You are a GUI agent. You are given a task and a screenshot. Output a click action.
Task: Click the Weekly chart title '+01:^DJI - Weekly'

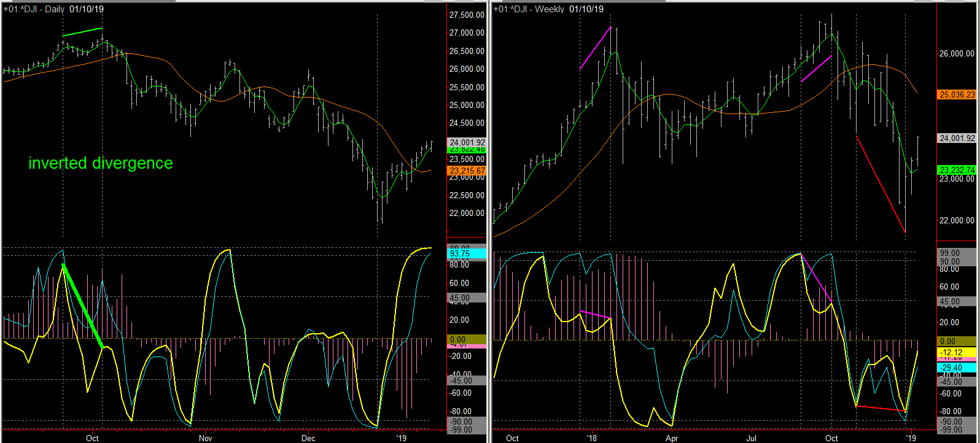point(529,9)
